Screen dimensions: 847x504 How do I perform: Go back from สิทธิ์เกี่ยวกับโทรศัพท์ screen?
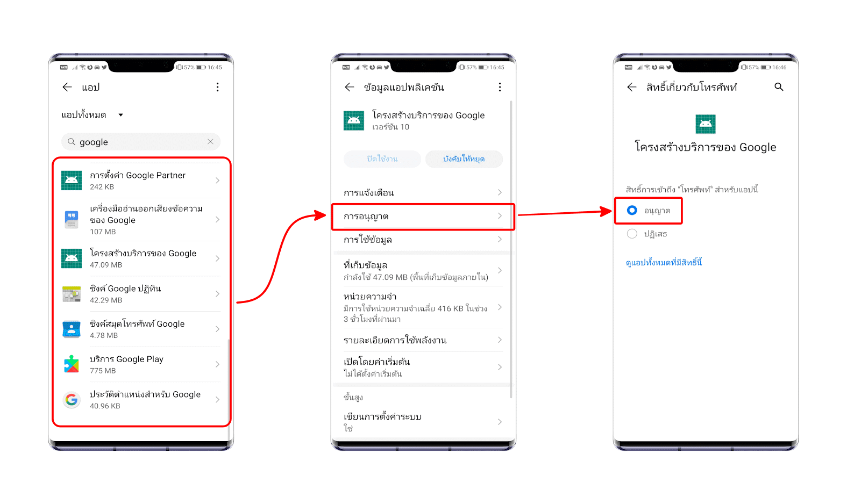click(x=632, y=87)
